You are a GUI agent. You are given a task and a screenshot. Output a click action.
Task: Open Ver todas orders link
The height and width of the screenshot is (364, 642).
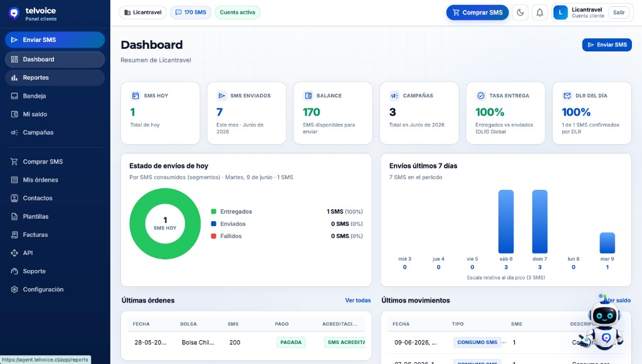pos(358,300)
